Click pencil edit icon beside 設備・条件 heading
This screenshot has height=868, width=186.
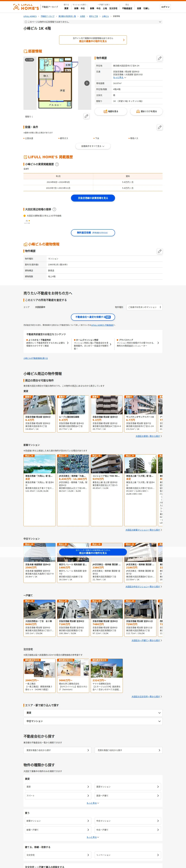click(x=160, y=127)
